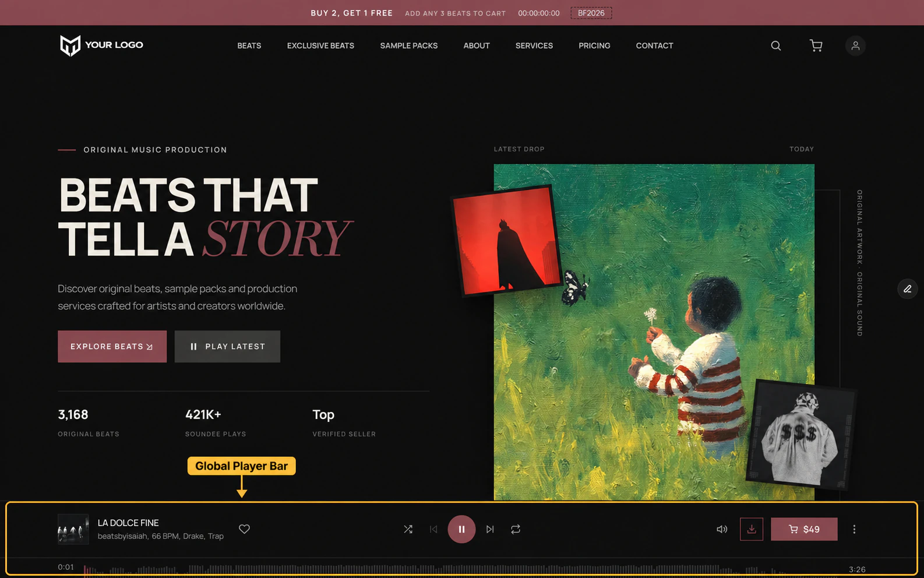
Task: Click the Explore Beats button
Action: [112, 347]
